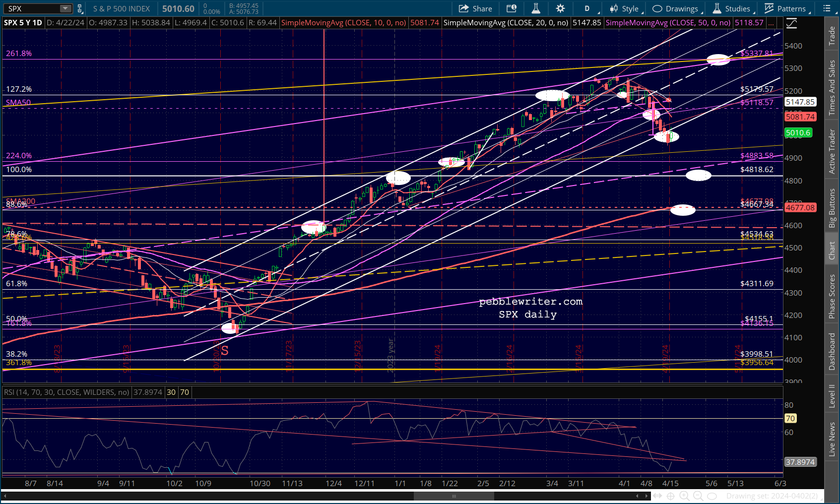Click the RSI 70 overbought level label
Image resolution: width=840 pixels, height=504 pixels.
[x=790, y=418]
